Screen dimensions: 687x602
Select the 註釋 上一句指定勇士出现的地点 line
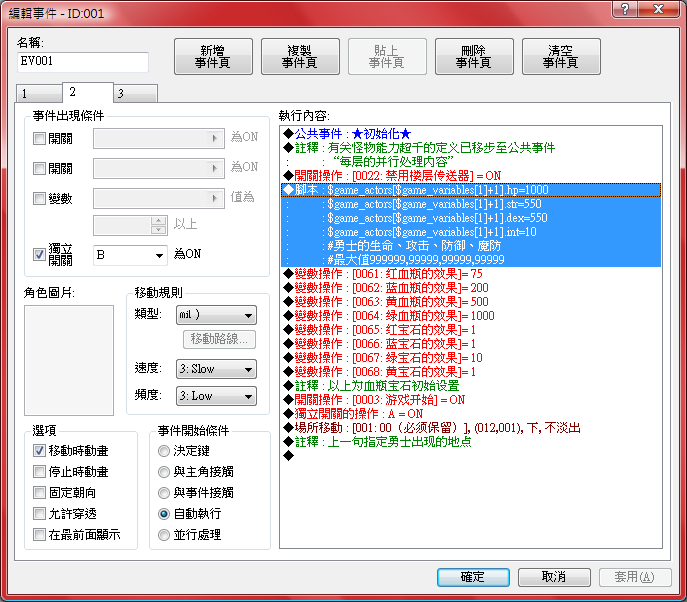471,442
